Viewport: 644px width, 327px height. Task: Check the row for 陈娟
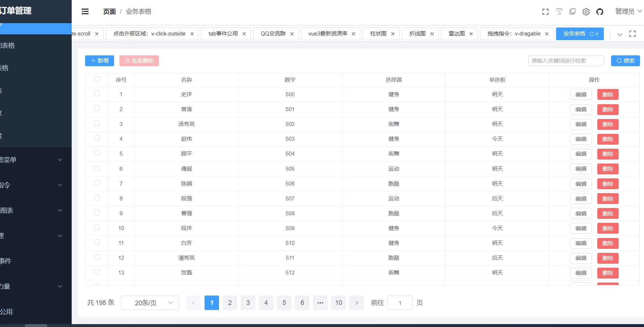click(97, 183)
